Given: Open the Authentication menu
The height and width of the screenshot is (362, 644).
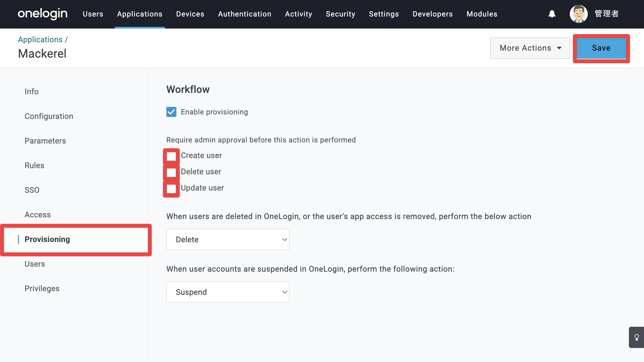Looking at the screenshot, I should click(x=245, y=14).
